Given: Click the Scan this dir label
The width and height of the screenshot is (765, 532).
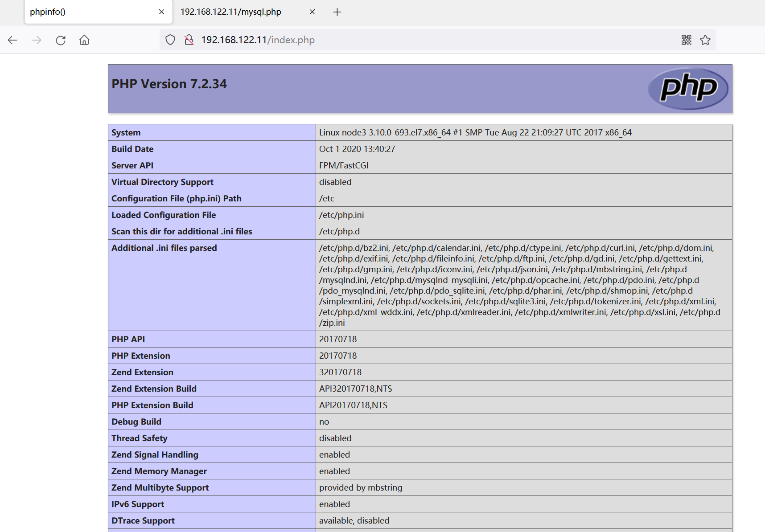Looking at the screenshot, I should 182,231.
